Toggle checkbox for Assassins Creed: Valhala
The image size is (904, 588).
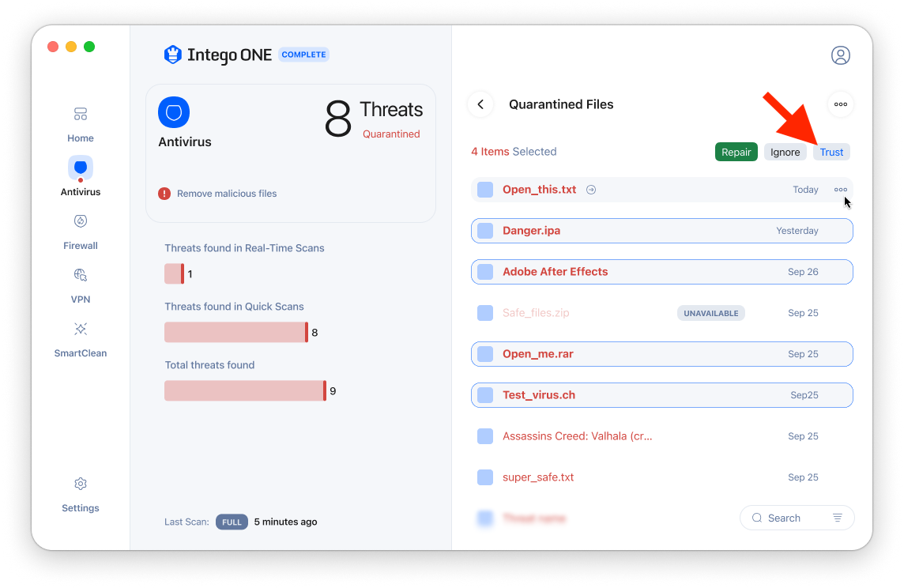coord(485,436)
